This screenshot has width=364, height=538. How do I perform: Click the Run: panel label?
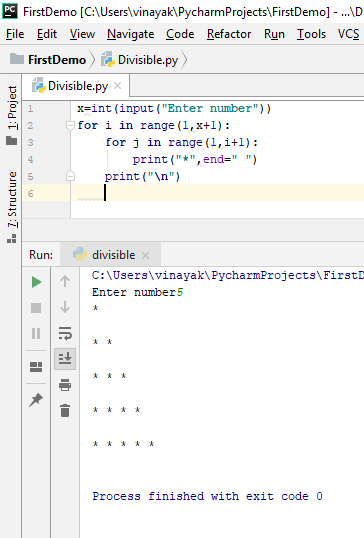tap(41, 255)
